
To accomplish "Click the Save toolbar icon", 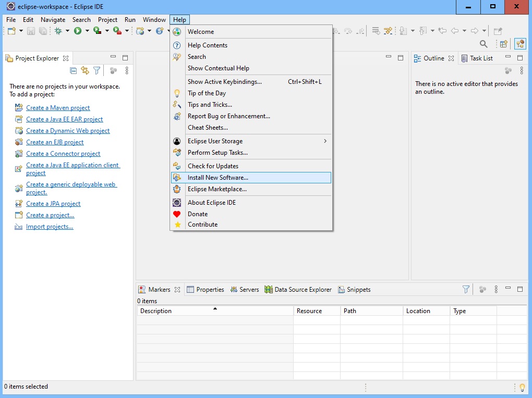I will click(31, 31).
